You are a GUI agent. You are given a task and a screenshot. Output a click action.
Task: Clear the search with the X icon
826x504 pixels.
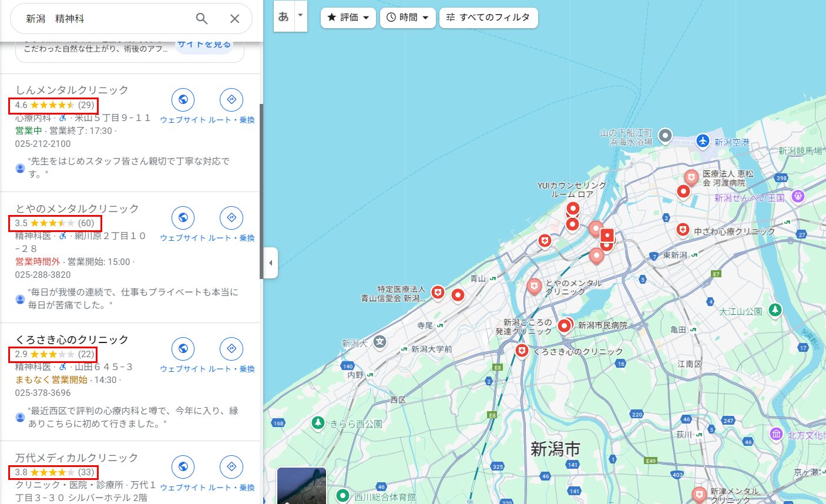(234, 19)
